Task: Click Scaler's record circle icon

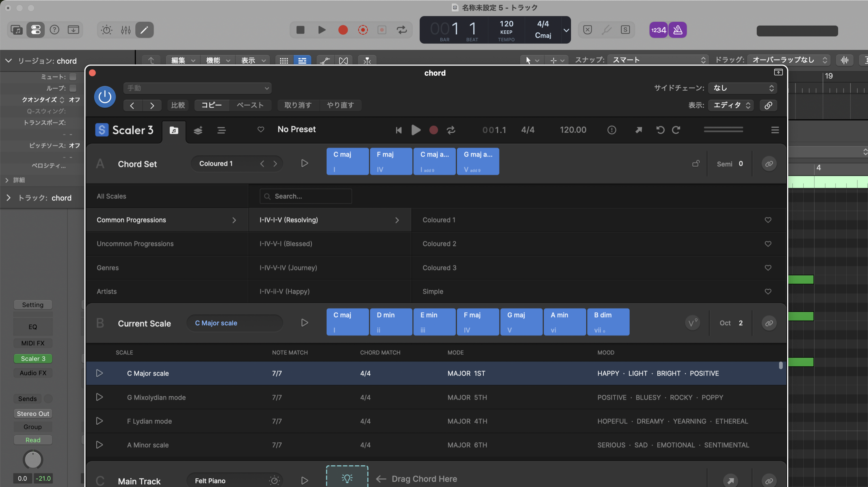Action: [x=433, y=130]
